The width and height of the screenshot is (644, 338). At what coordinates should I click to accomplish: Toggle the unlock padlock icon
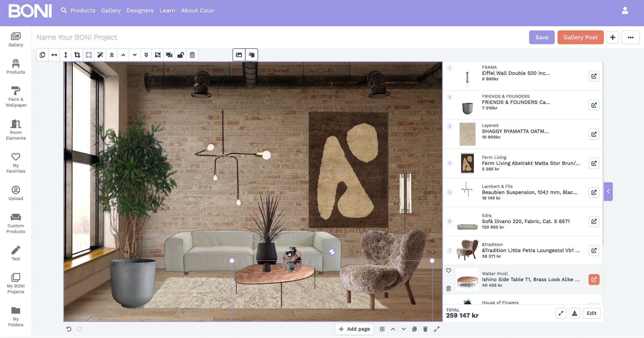point(181,55)
